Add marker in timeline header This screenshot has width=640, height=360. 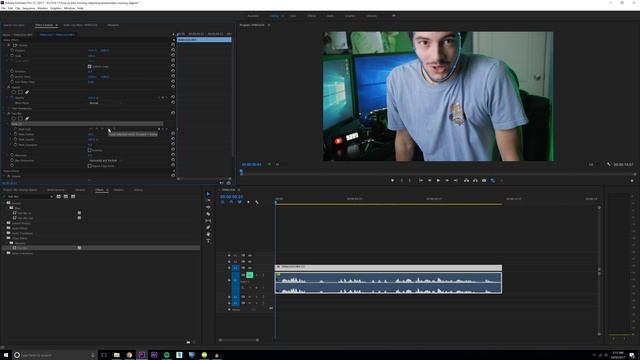pos(248,202)
